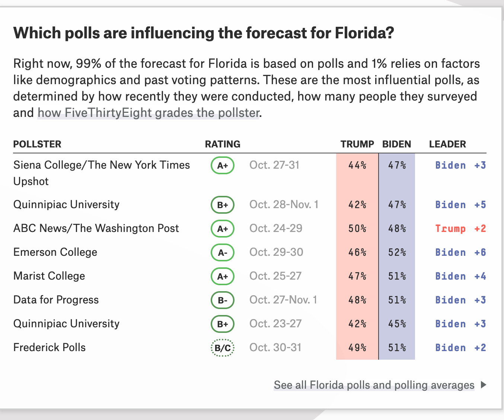Click the B+ badge for Quinnipiac Oct. 23-27
The height and width of the screenshot is (420, 504).
(223, 324)
